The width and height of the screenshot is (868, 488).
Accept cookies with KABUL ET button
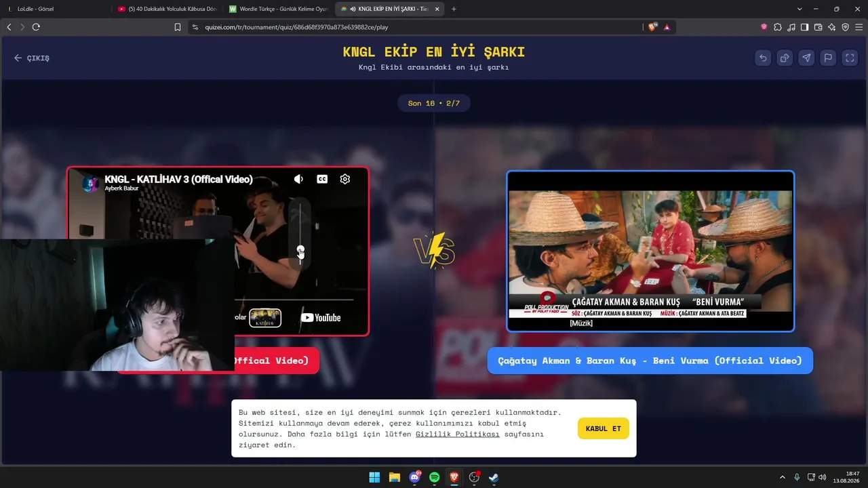(603, 428)
